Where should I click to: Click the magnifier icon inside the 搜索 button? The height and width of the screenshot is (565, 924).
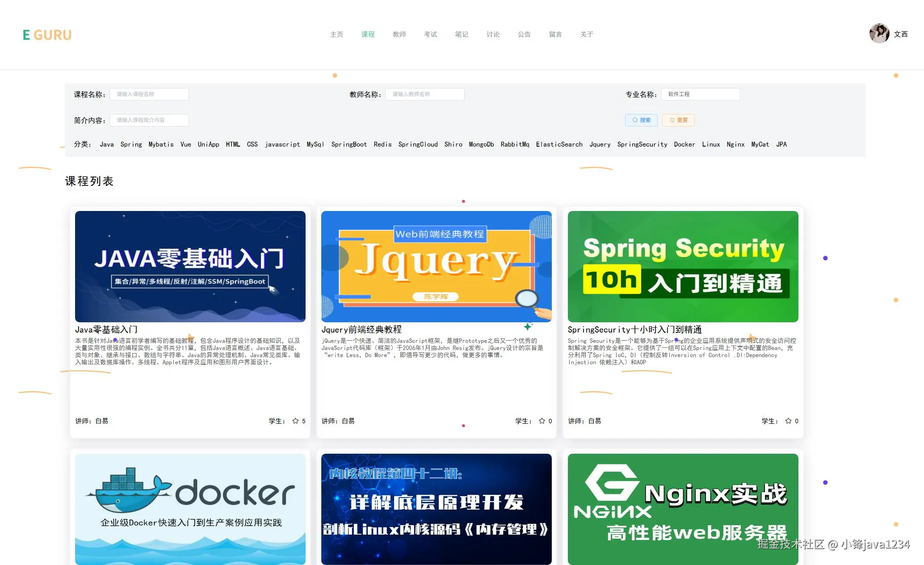635,120
